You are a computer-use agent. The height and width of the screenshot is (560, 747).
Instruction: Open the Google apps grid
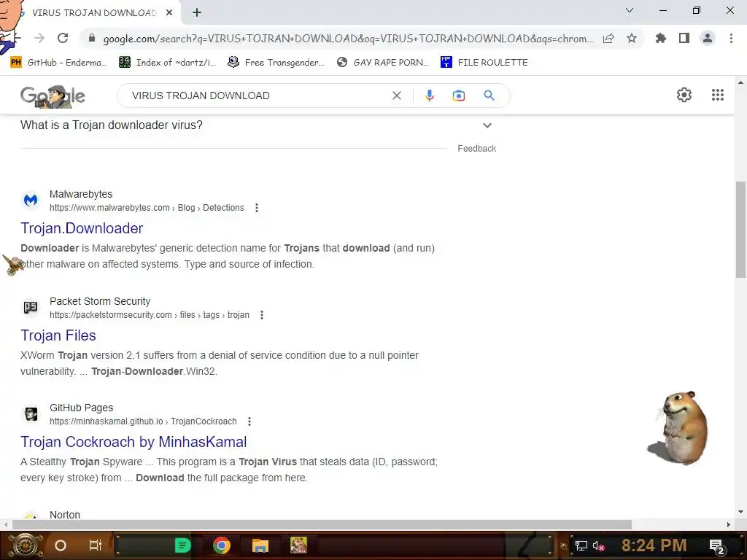[718, 95]
